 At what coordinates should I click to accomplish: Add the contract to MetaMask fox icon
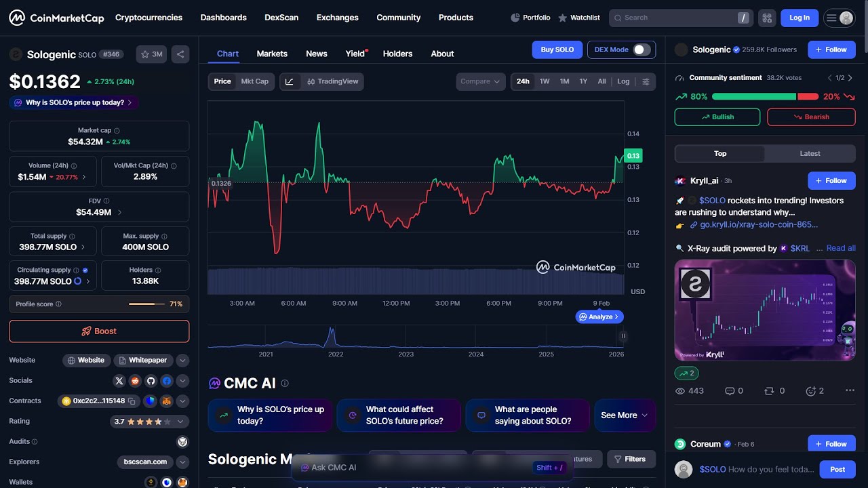pyautogui.click(x=166, y=401)
